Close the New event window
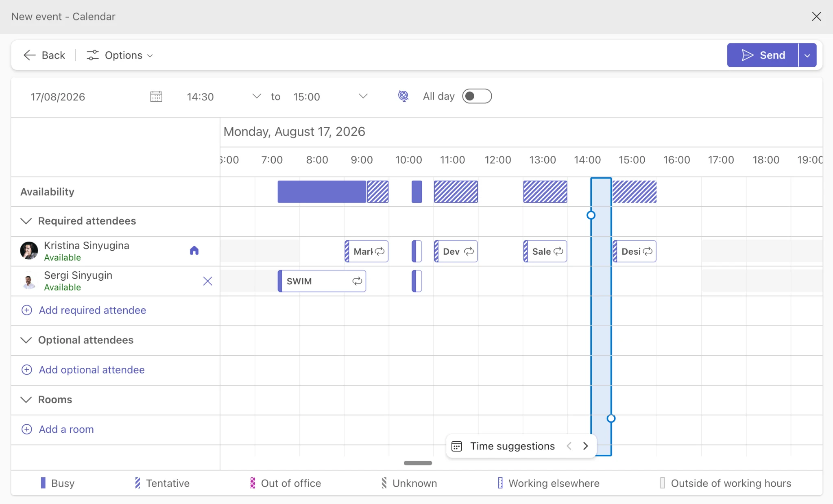 pos(816,17)
